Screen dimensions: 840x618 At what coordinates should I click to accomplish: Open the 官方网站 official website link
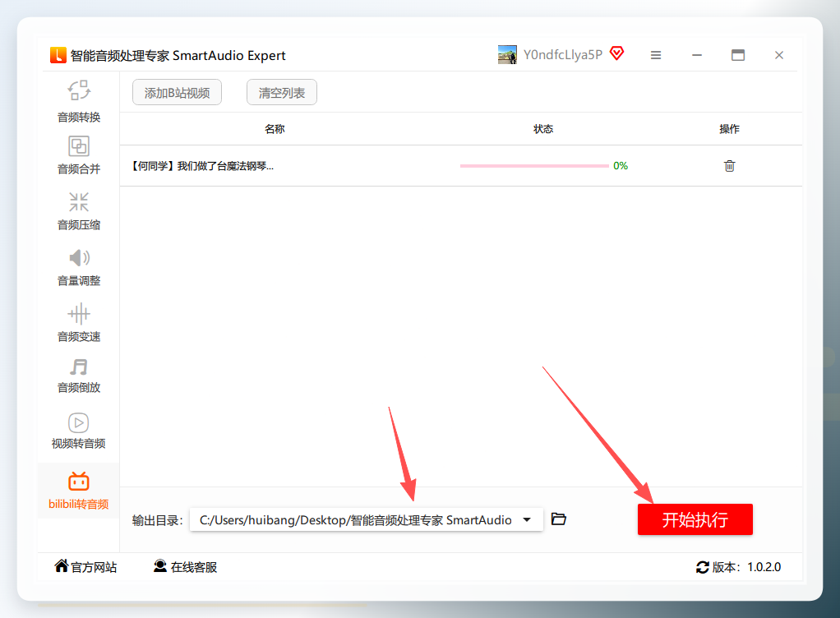pos(85,566)
